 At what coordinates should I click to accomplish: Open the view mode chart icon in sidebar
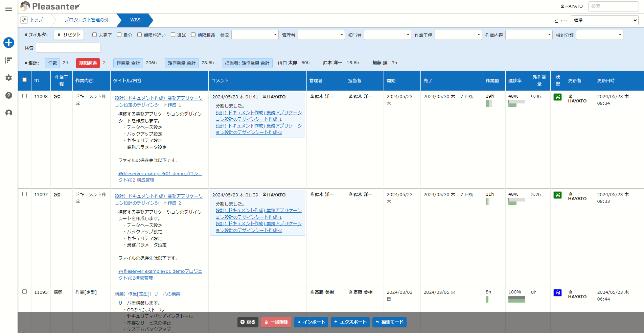[9, 60]
